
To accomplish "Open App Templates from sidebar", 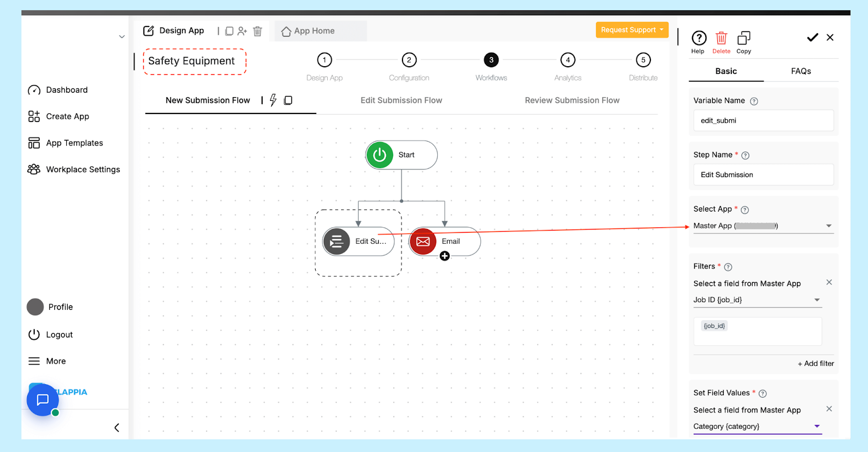I will pos(65,143).
